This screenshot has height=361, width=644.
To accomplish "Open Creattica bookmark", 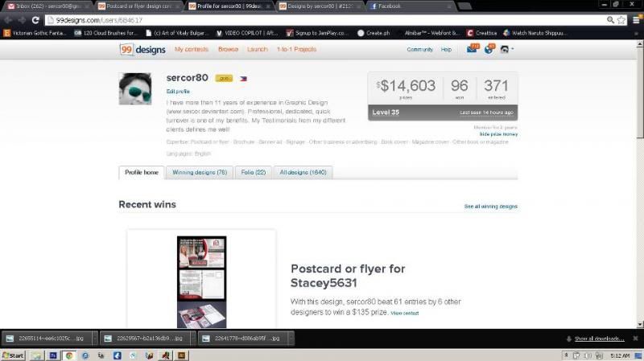I will pyautogui.click(x=481, y=33).
